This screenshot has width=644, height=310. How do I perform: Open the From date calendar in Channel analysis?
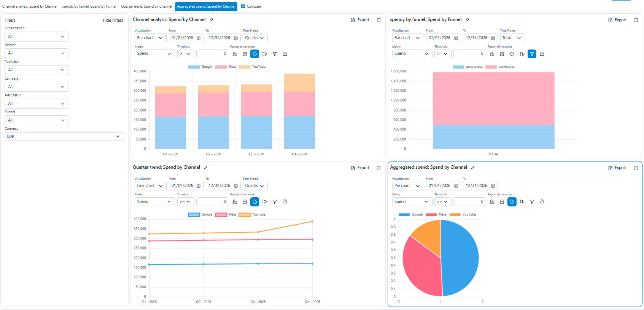pyautogui.click(x=199, y=38)
